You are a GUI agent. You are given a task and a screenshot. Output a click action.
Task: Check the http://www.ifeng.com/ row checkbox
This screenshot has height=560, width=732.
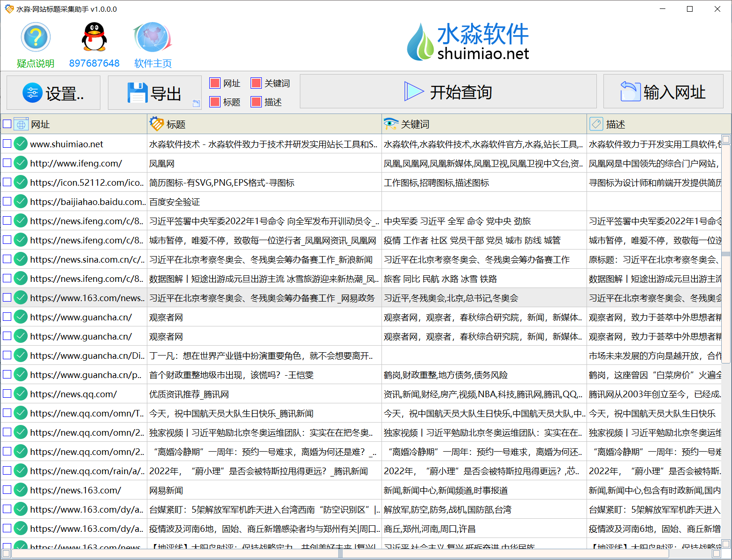pyautogui.click(x=7, y=163)
